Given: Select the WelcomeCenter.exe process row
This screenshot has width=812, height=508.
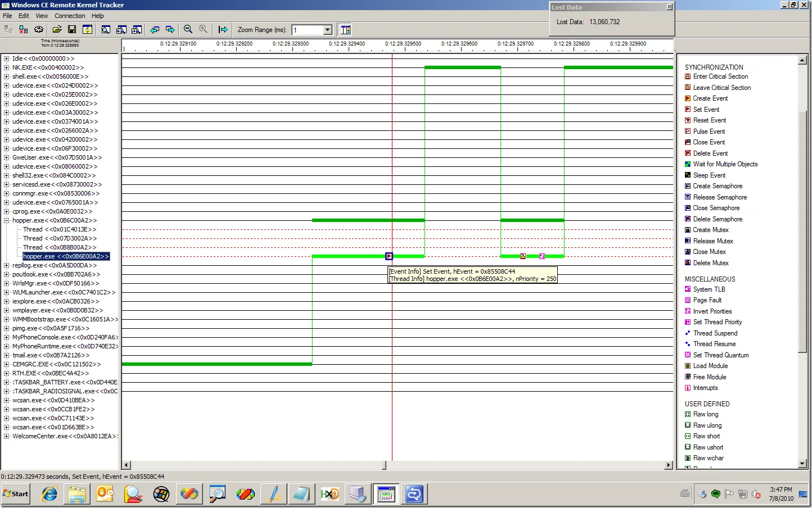Looking at the screenshot, I should 65,436.
